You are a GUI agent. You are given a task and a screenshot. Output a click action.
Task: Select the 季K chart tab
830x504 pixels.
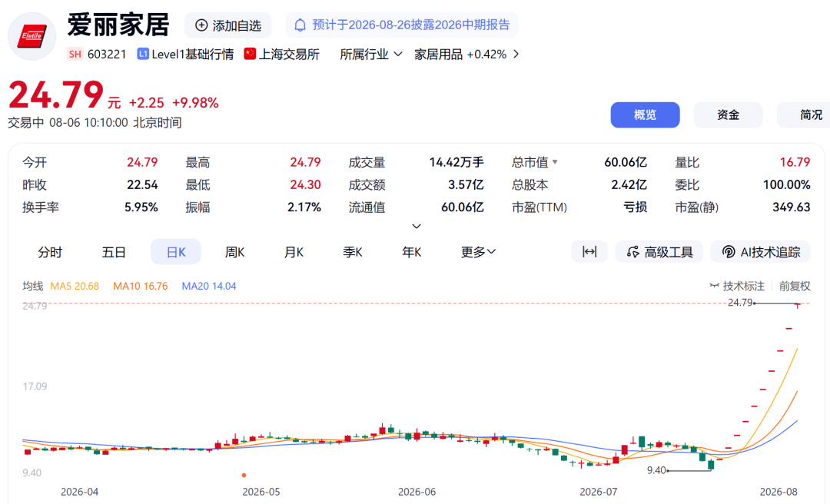[x=353, y=252]
